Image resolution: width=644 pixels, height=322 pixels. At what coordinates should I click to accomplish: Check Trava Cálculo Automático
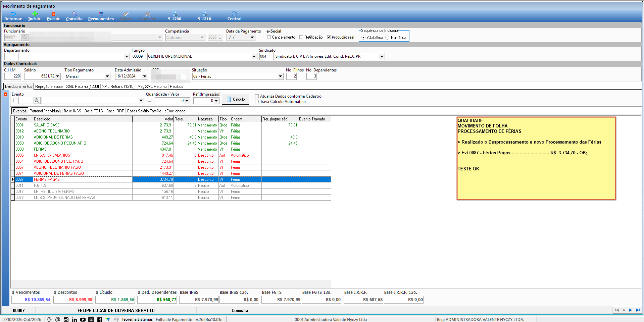coord(257,102)
